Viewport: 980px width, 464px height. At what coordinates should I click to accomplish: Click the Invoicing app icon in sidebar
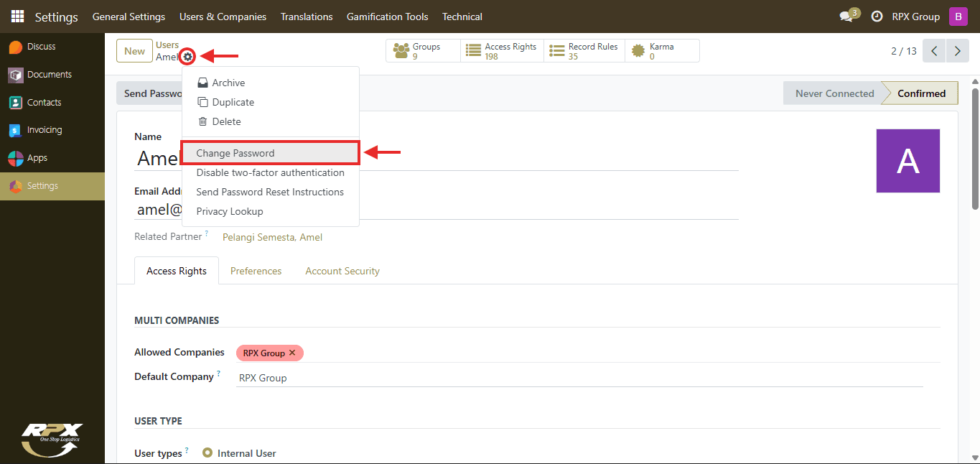[16, 130]
